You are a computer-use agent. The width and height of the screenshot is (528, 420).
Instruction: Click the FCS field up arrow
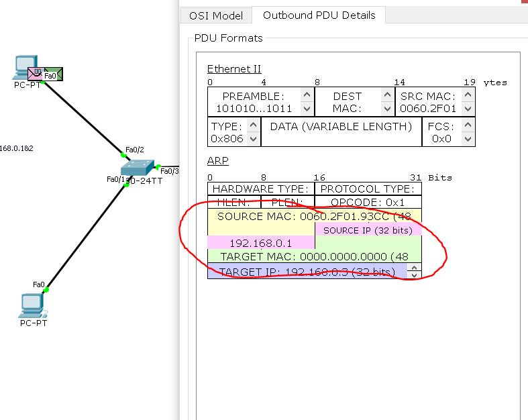pos(468,125)
